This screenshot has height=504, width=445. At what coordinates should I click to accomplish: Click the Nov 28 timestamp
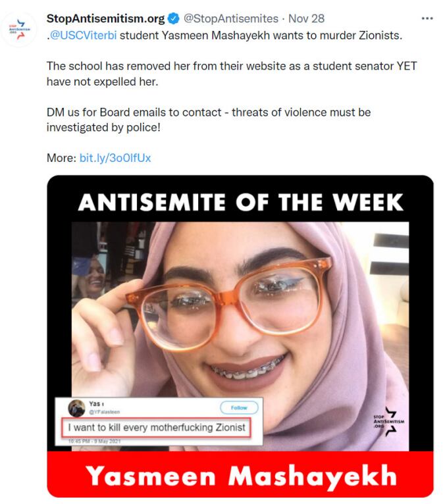click(x=306, y=18)
